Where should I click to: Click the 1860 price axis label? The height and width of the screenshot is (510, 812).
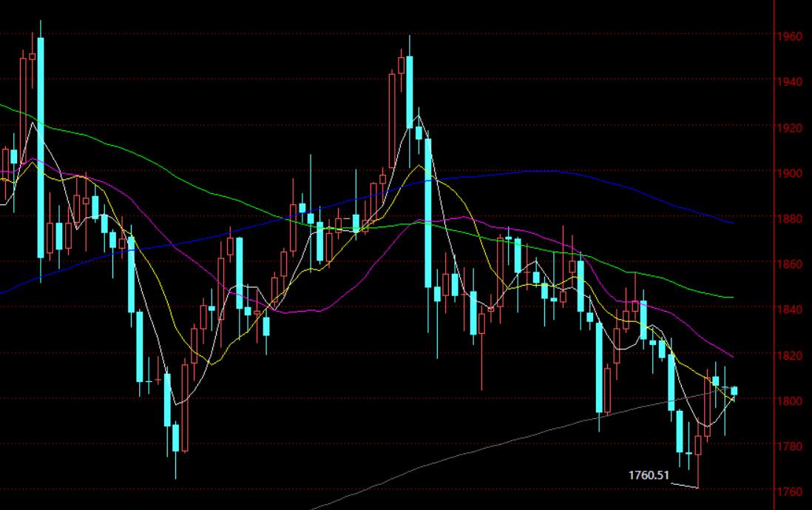[x=790, y=264]
